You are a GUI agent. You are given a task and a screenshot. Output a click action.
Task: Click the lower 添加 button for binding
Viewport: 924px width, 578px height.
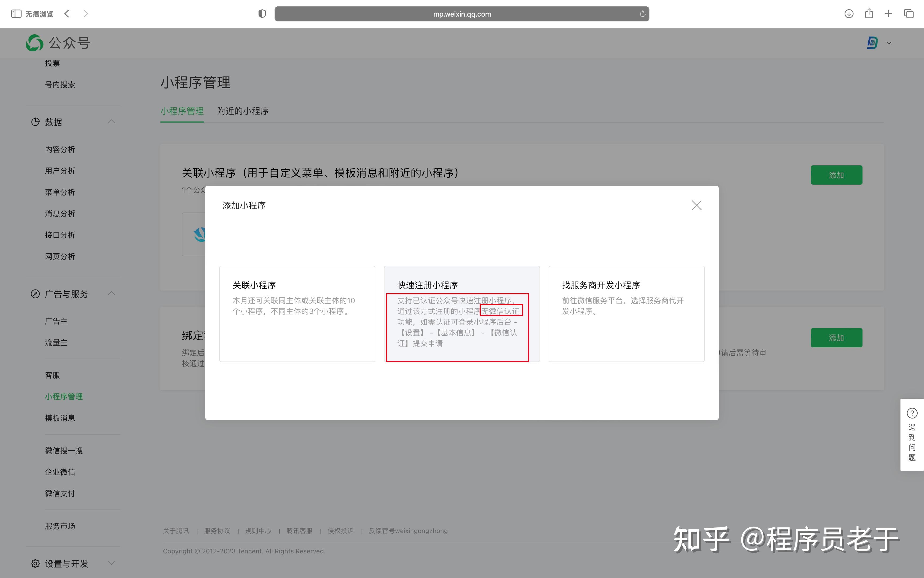(x=837, y=338)
